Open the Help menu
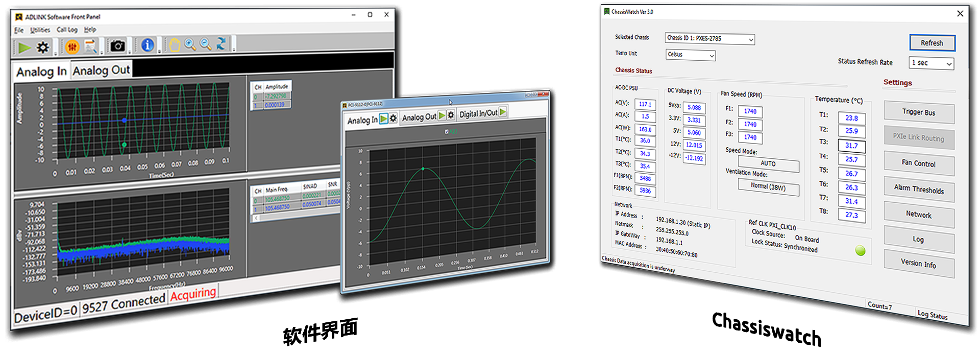Image resolution: width=980 pixels, height=355 pixels. click(x=90, y=29)
